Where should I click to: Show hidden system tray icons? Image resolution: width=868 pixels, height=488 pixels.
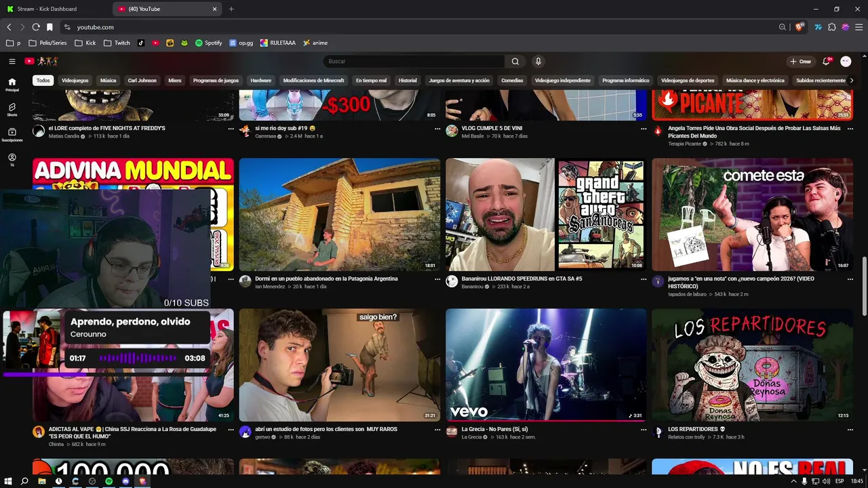[793, 481]
